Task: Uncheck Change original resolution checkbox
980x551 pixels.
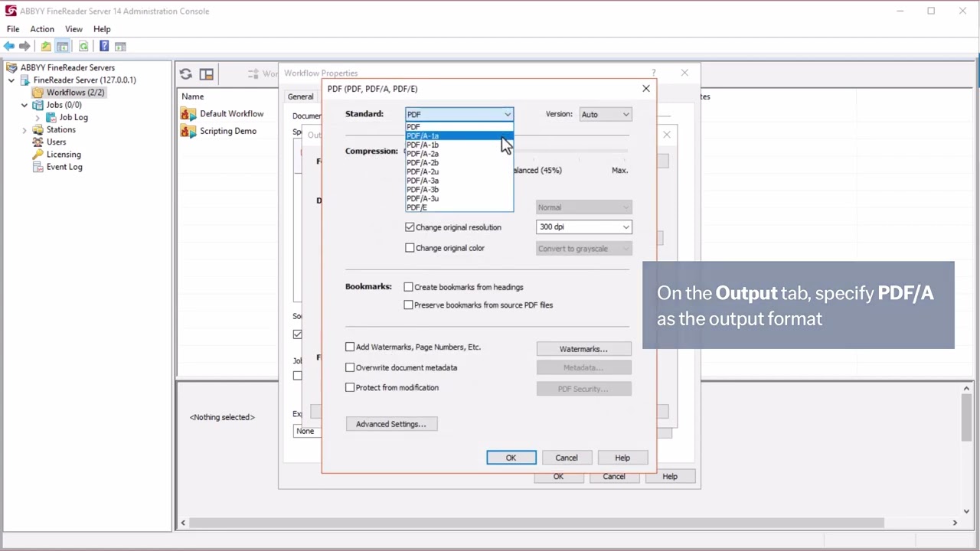Action: (410, 227)
